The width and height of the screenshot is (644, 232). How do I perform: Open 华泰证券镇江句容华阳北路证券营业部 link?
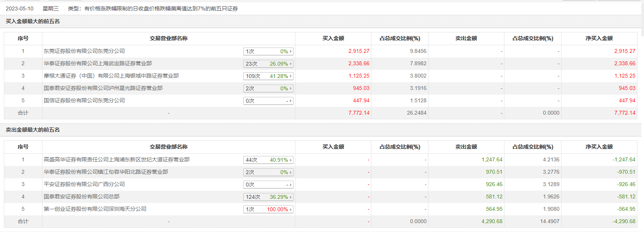pos(106,172)
